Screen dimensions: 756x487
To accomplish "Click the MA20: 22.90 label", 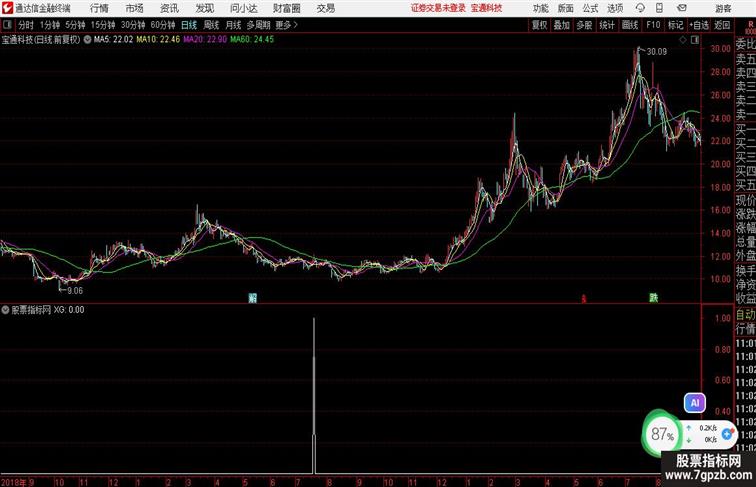I will pyautogui.click(x=204, y=40).
